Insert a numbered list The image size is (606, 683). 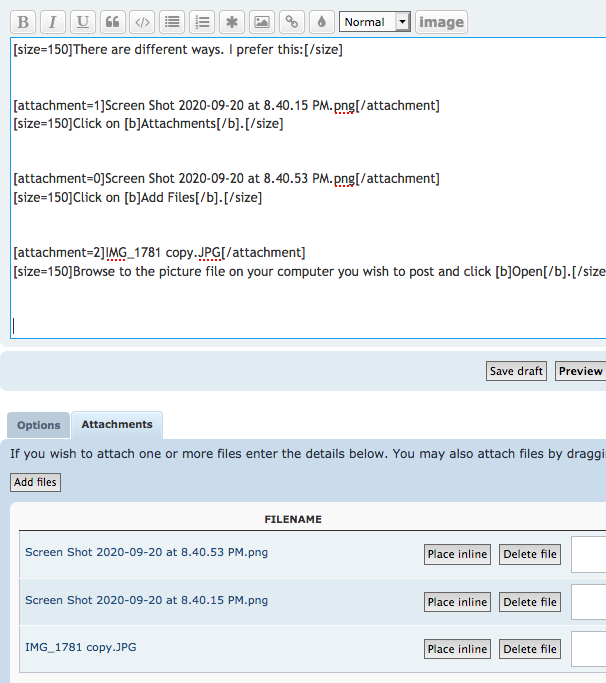(203, 21)
